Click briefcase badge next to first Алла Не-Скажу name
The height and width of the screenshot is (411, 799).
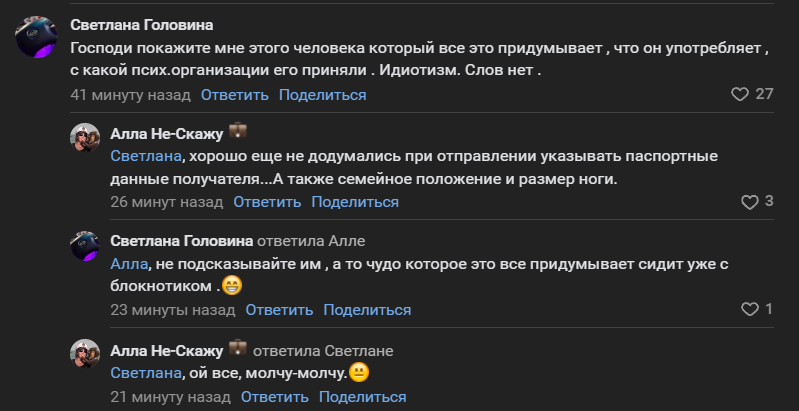point(238,132)
